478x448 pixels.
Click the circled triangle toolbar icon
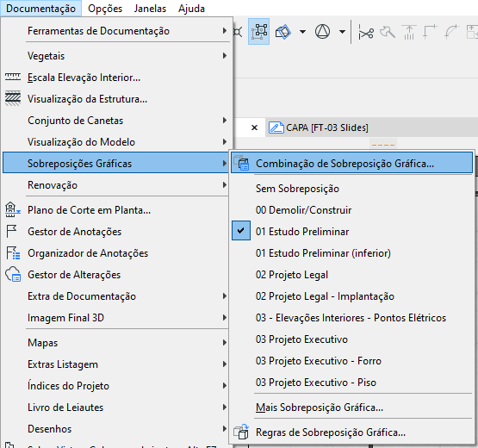322,31
